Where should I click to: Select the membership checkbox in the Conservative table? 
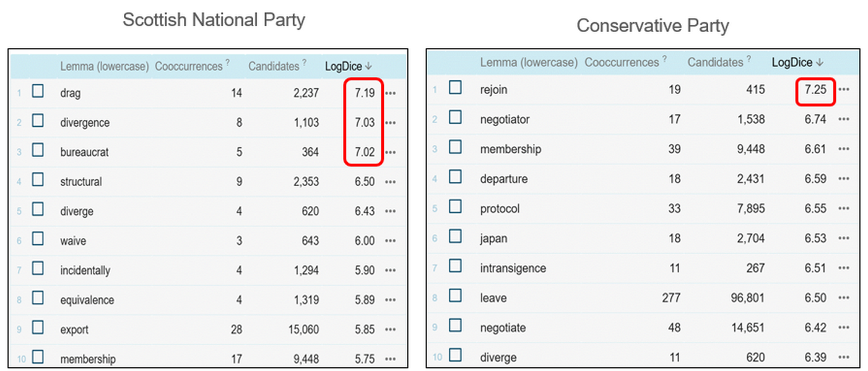click(x=456, y=147)
